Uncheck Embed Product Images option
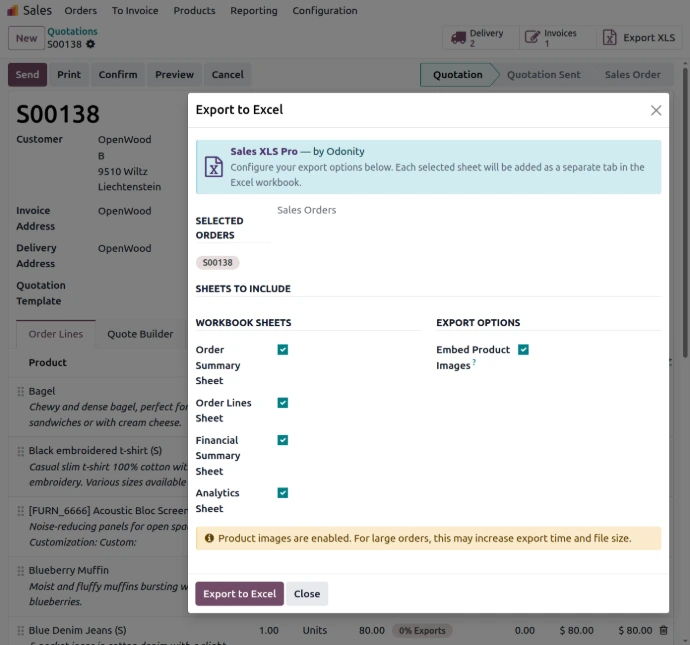This screenshot has height=645, width=690. click(x=523, y=350)
